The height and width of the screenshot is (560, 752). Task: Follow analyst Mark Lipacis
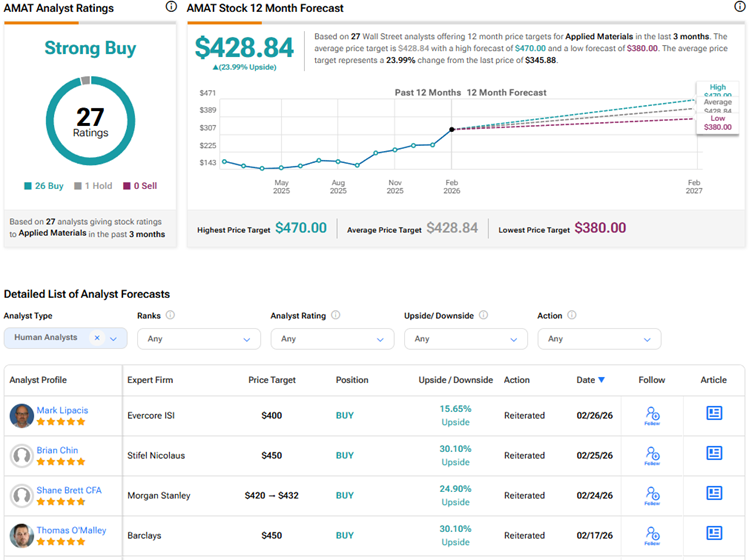coord(652,414)
